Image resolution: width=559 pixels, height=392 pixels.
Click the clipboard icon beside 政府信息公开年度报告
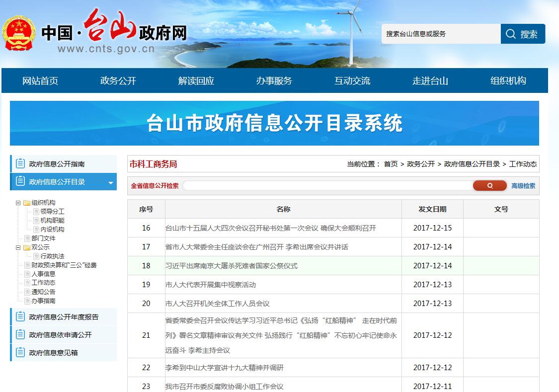tap(20, 316)
